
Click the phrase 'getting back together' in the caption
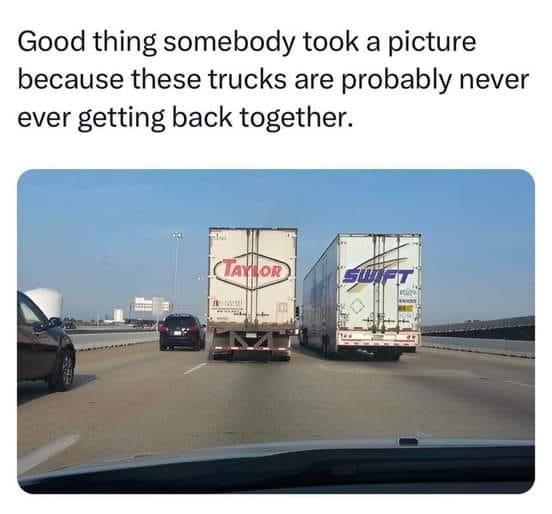(x=214, y=118)
